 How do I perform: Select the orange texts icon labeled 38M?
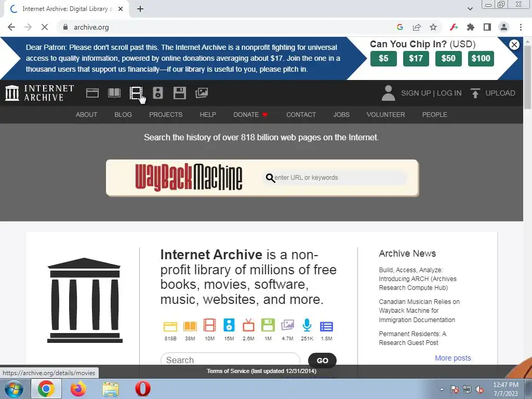[190, 326]
